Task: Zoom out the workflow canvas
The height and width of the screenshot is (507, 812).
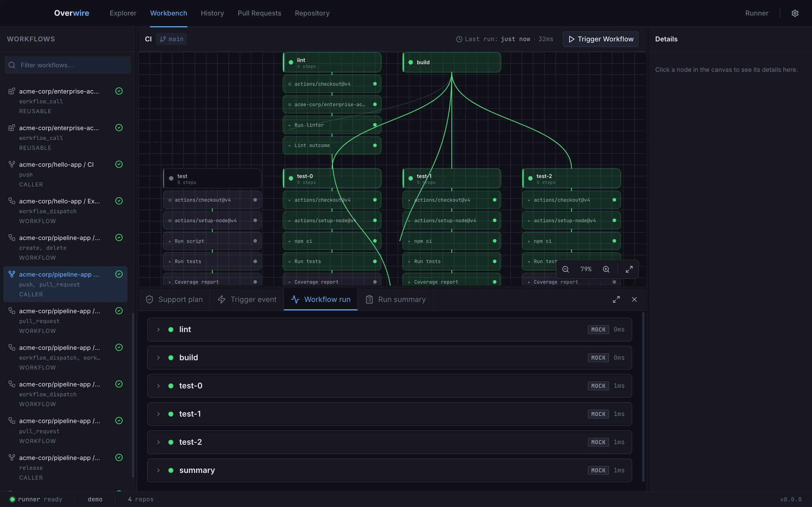Action: pyautogui.click(x=565, y=269)
